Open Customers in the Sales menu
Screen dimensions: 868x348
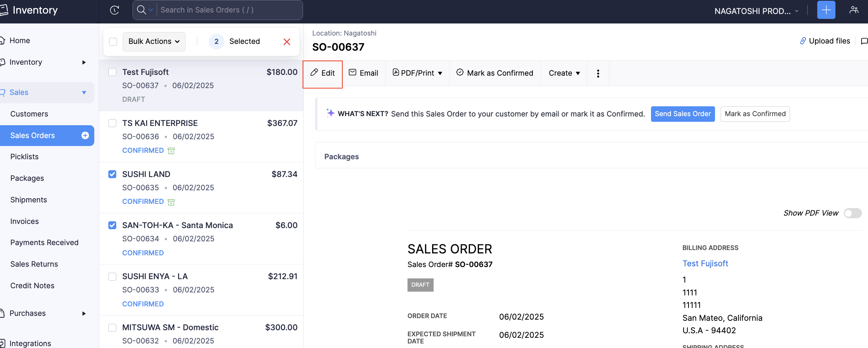pyautogui.click(x=29, y=114)
